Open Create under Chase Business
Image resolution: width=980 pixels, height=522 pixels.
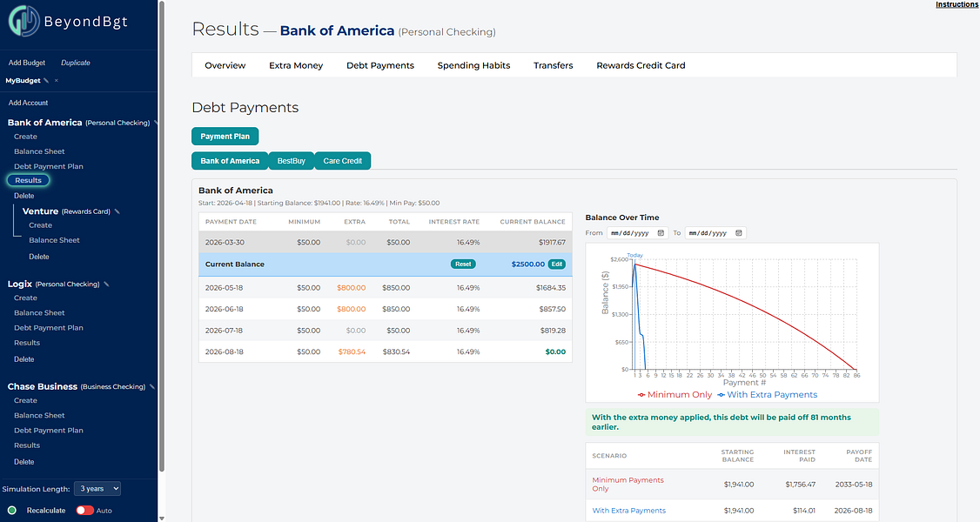point(25,400)
